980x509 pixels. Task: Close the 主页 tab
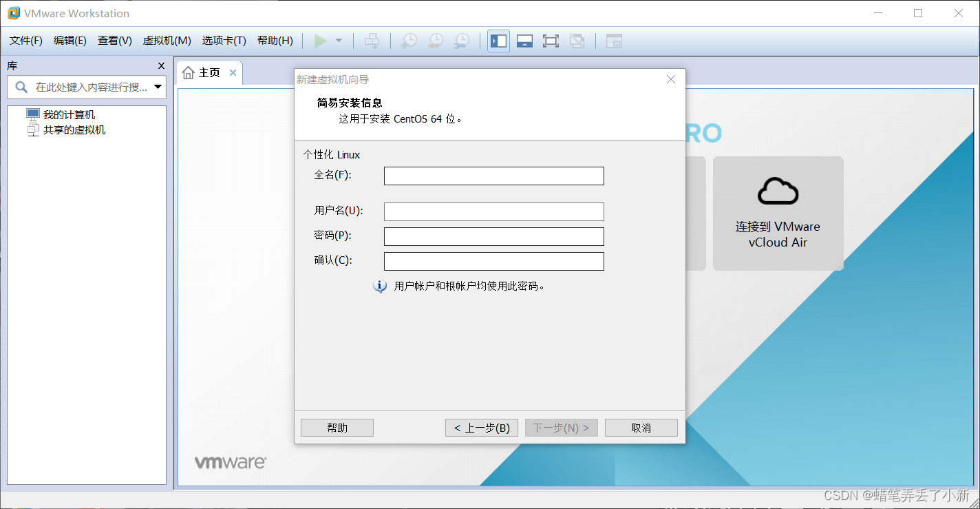pos(233,73)
